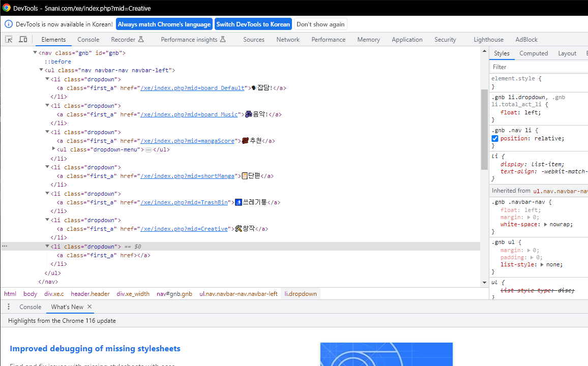
Task: Open the mid=Creative href link
Action: [184, 229]
